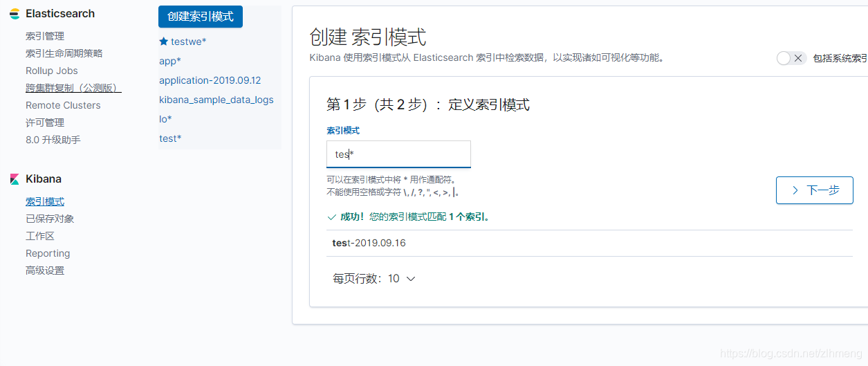This screenshot has width=868, height=366.
Task: Open the rows per page dropdown
Action: [x=374, y=279]
